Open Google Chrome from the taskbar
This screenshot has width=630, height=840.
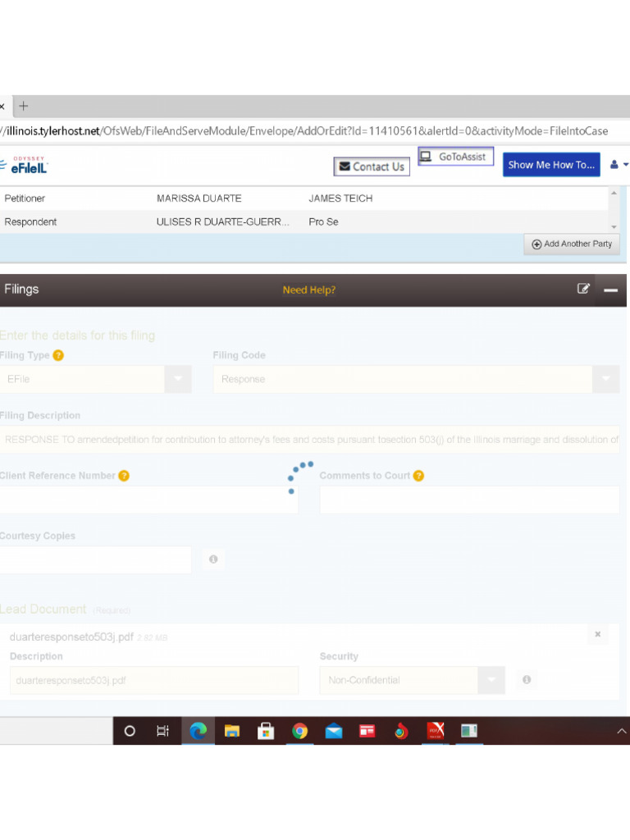[299, 731]
